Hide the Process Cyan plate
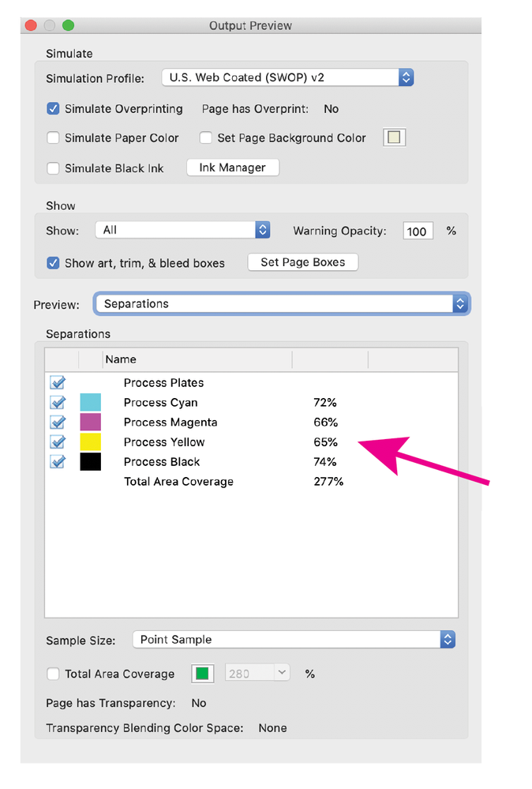Image resolution: width=532 pixels, height=789 pixels. 58,403
